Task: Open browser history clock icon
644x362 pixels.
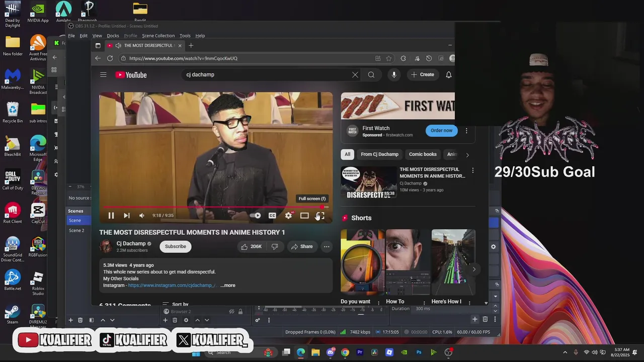Action: (x=429, y=58)
